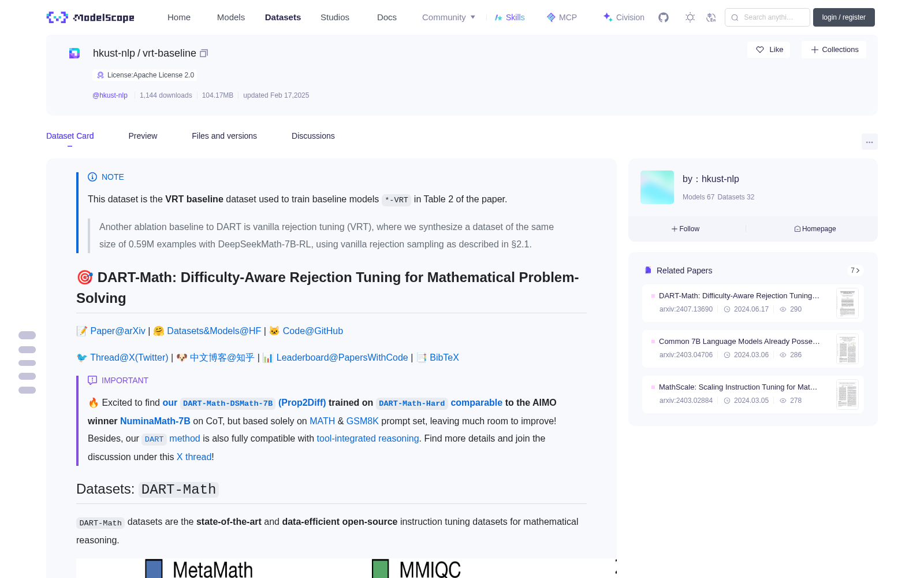This screenshot has height=578, width=924.
Task: Open the 中文博客@知乎 link
Action: pos(222,358)
